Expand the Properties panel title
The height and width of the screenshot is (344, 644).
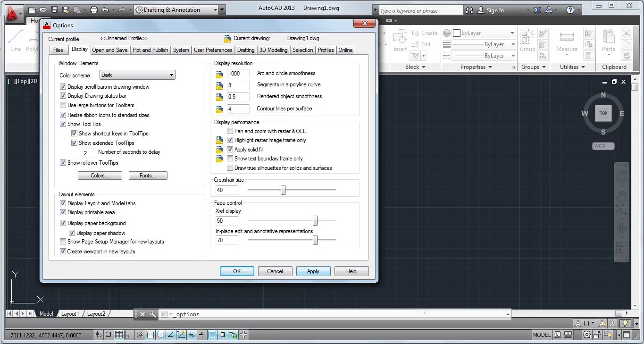[x=476, y=67]
